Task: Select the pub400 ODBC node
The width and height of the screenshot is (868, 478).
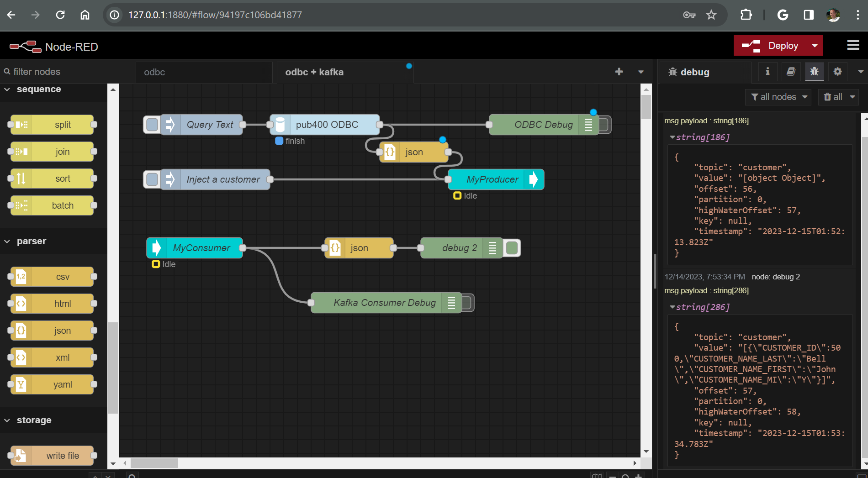Action: point(325,125)
